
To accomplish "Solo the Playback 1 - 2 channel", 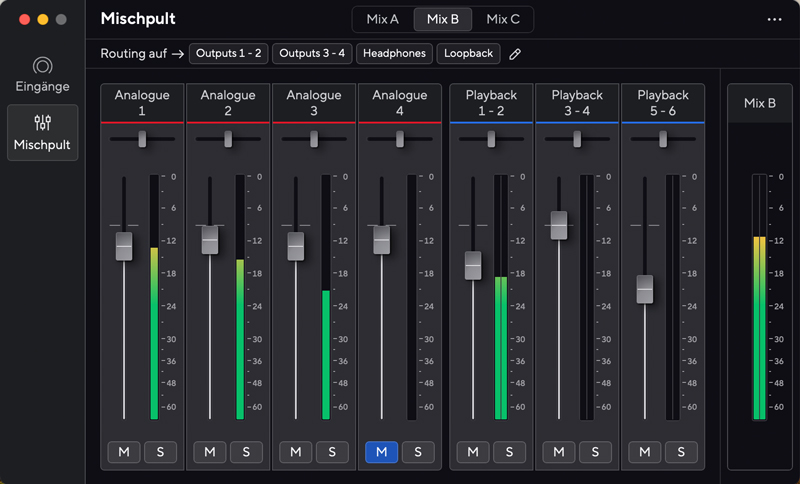I will (508, 452).
